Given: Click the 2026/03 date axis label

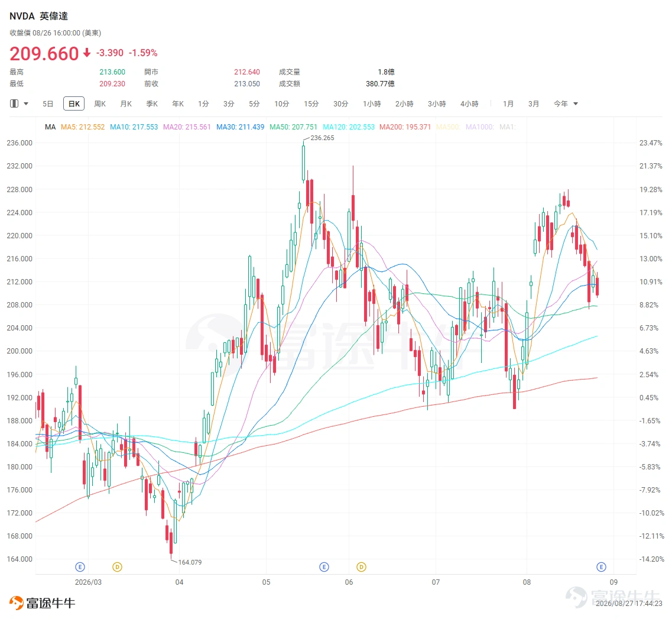Looking at the screenshot, I should pos(88,582).
